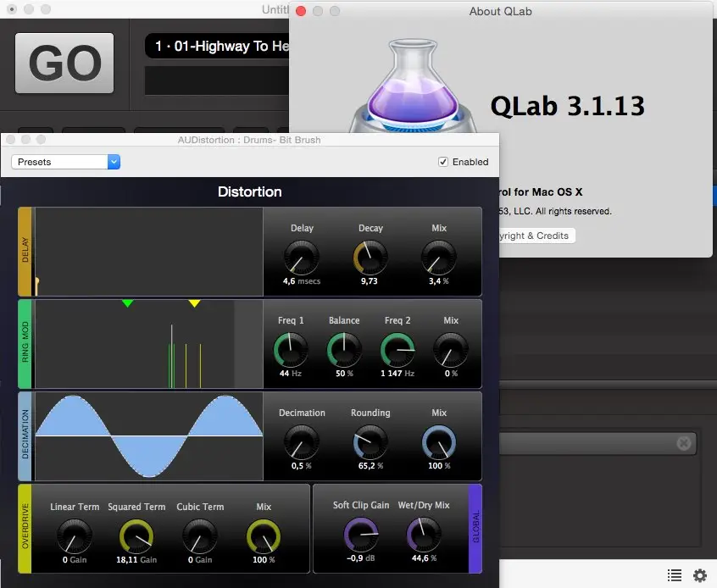Click the '4,6 msecs' Delay value

pos(302,281)
